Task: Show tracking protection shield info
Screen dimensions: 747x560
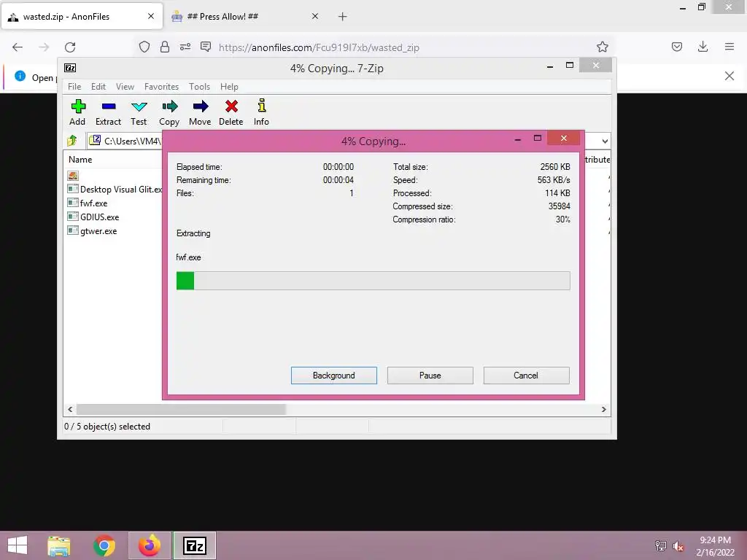Action: tap(144, 47)
